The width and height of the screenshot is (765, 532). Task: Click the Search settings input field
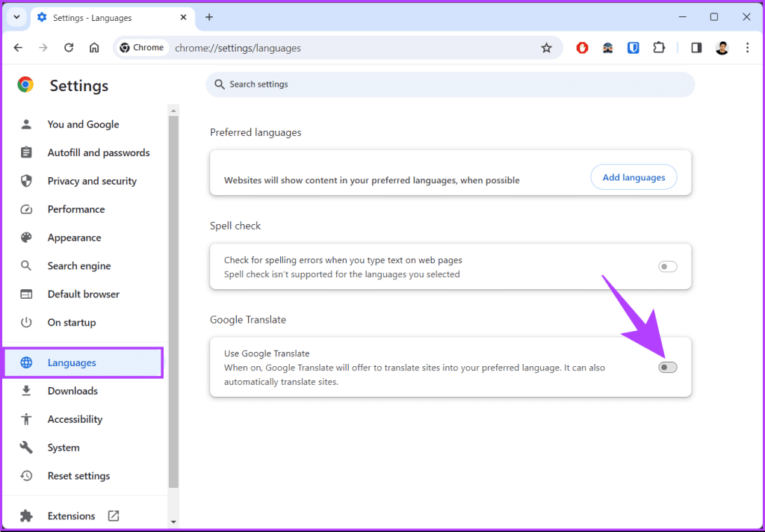click(x=450, y=84)
